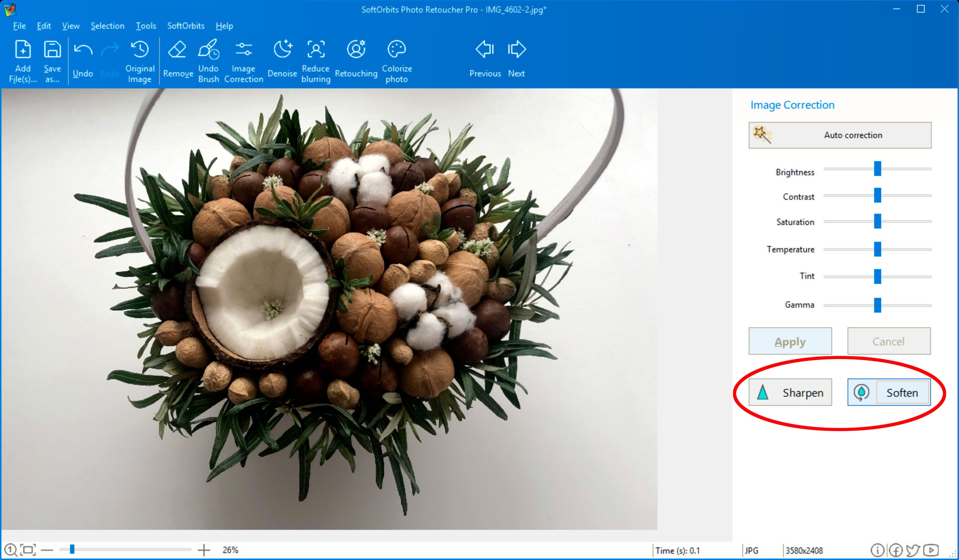The width and height of the screenshot is (959, 560).
Task: Apply the Auto correction
Action: [x=839, y=135]
